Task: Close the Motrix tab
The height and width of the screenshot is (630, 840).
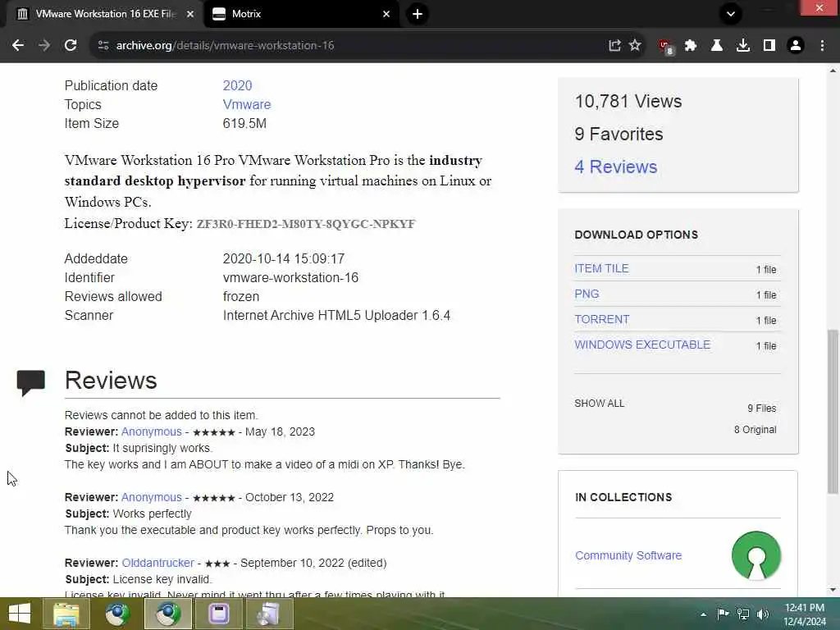Action: (386, 14)
